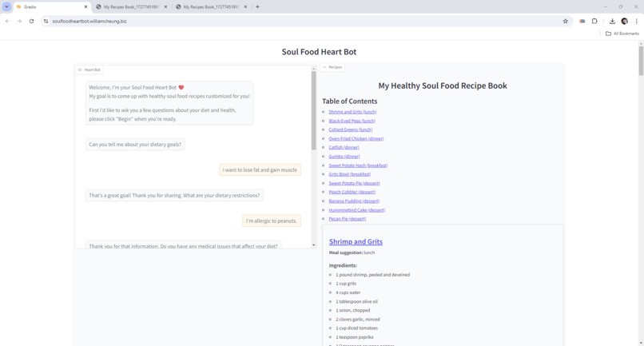The width and height of the screenshot is (644, 346).
Task: Close the Gradio tab
Action: (x=85, y=6)
